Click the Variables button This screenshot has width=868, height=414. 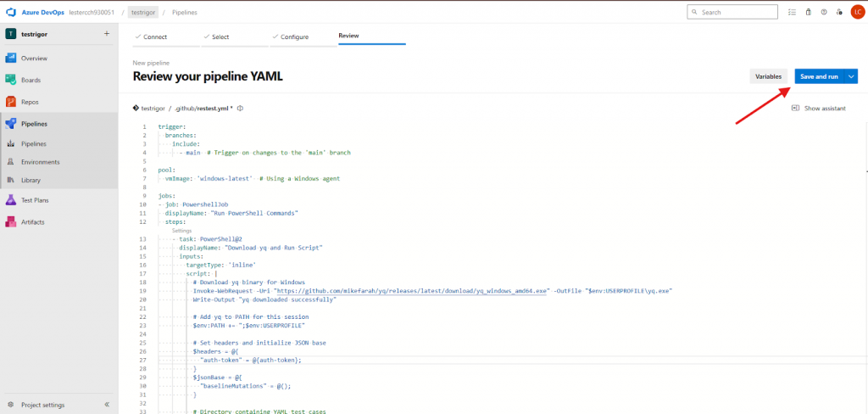pos(768,76)
